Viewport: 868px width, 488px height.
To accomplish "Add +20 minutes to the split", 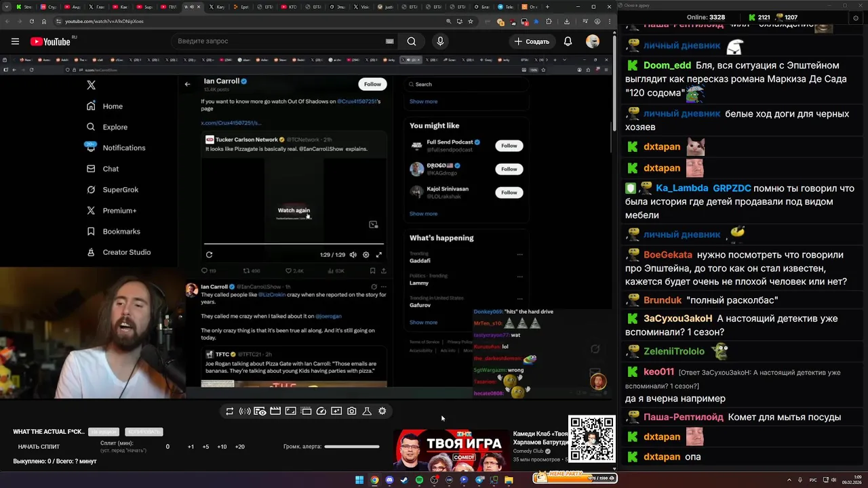I will click(239, 447).
